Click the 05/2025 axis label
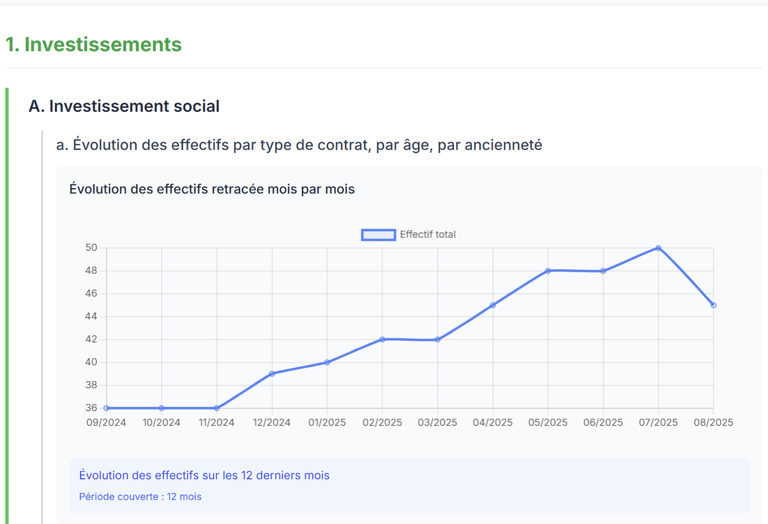Screen dimensions: 768x524 point(548,423)
